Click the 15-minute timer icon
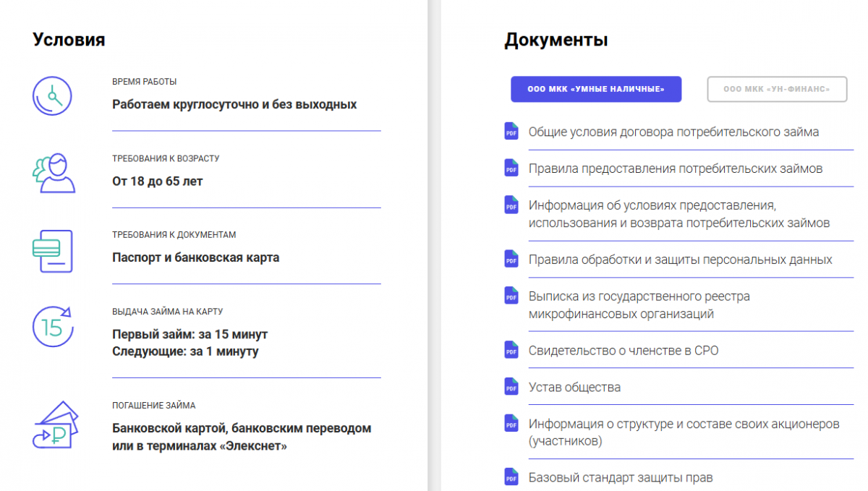 coord(53,327)
